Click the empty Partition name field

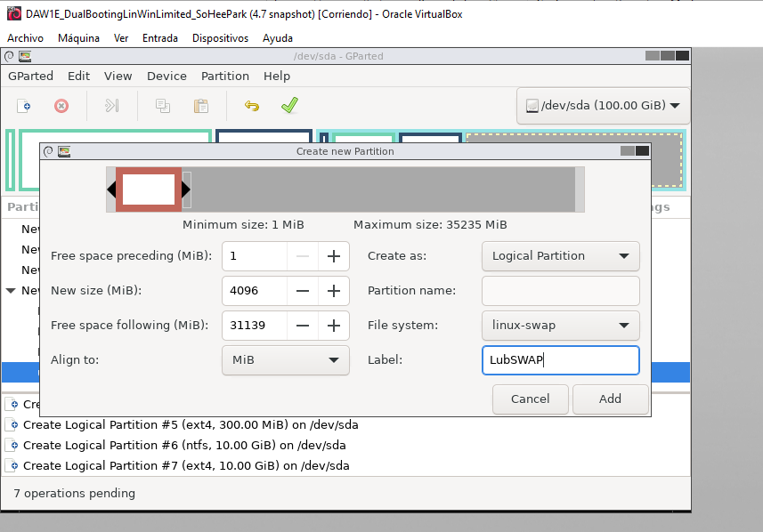pos(561,291)
